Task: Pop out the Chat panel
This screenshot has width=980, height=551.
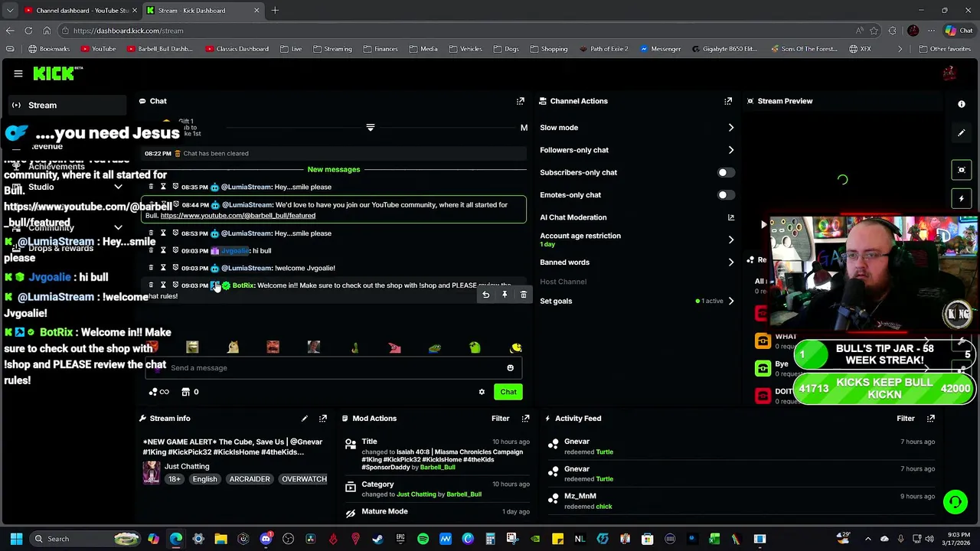Action: (521, 101)
